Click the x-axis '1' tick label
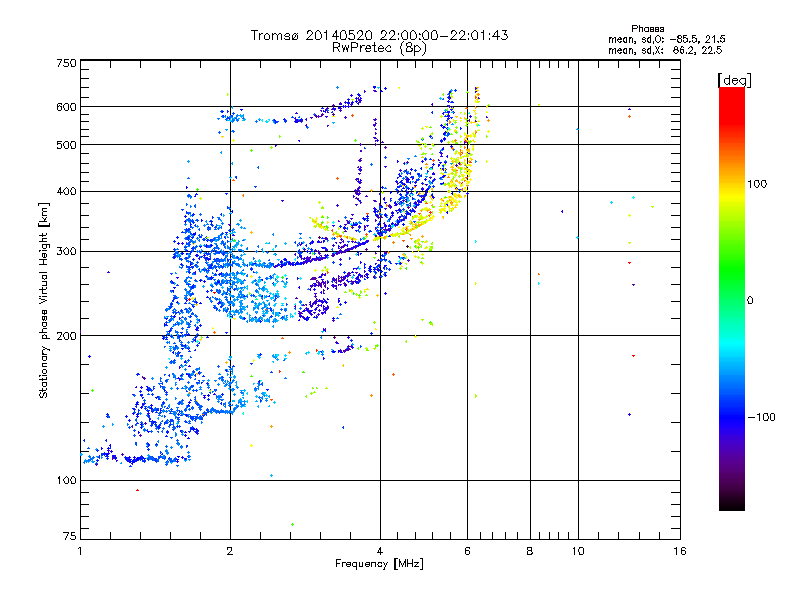The image size is (800, 600). (x=80, y=551)
